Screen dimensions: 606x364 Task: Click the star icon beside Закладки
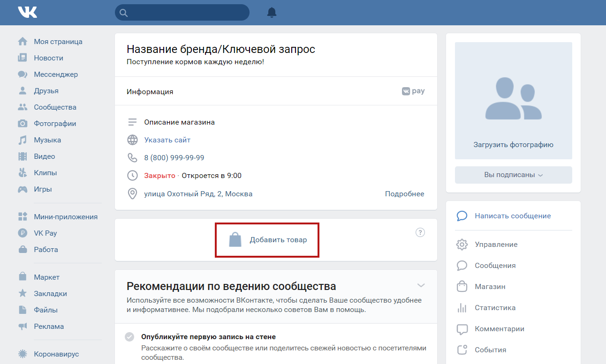(23, 293)
